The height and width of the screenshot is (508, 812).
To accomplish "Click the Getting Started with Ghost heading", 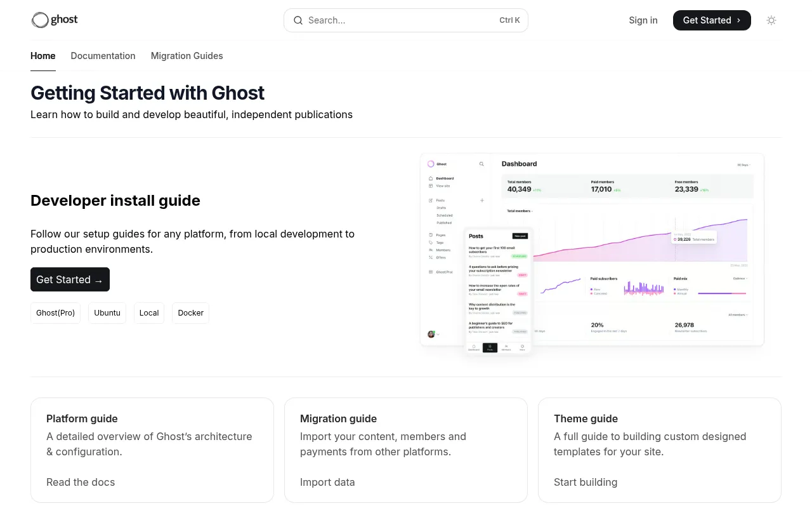I will (147, 93).
